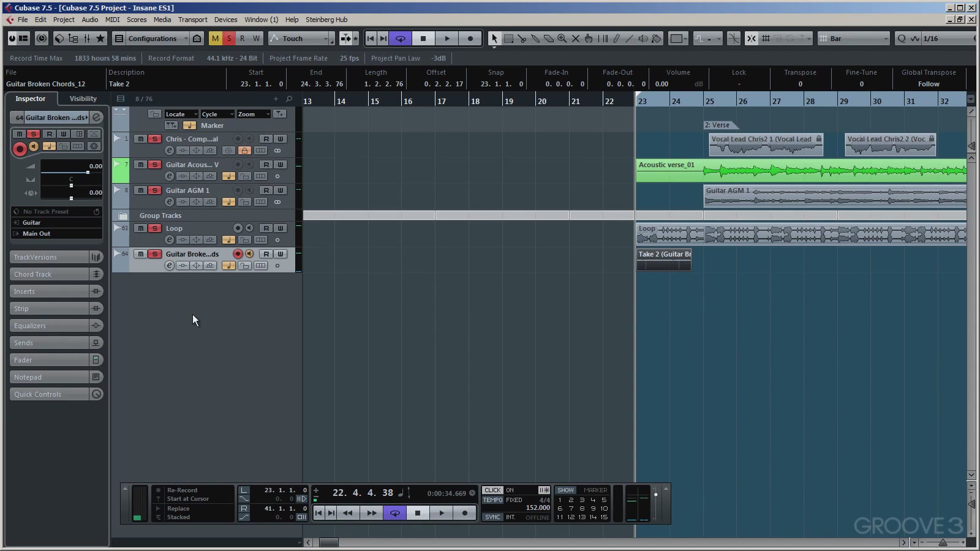The image size is (980, 551).
Task: Unsolo the Guitar Acous... V track
Action: click(155, 165)
